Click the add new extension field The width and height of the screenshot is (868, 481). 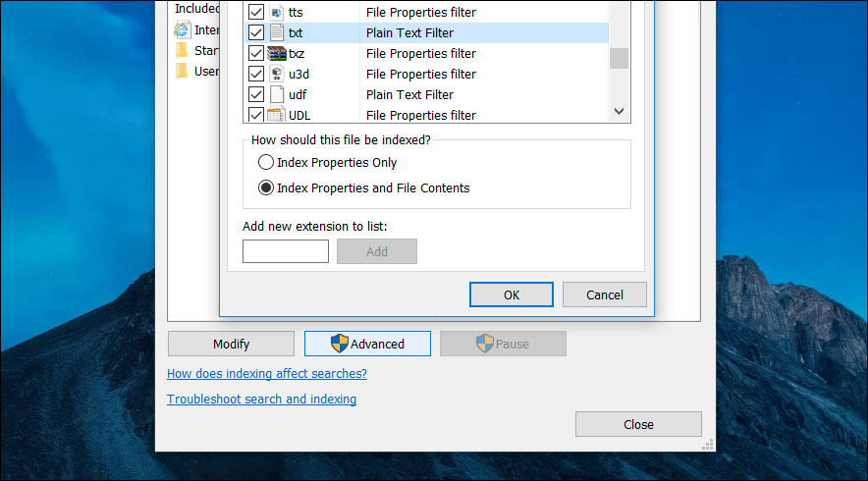(286, 251)
